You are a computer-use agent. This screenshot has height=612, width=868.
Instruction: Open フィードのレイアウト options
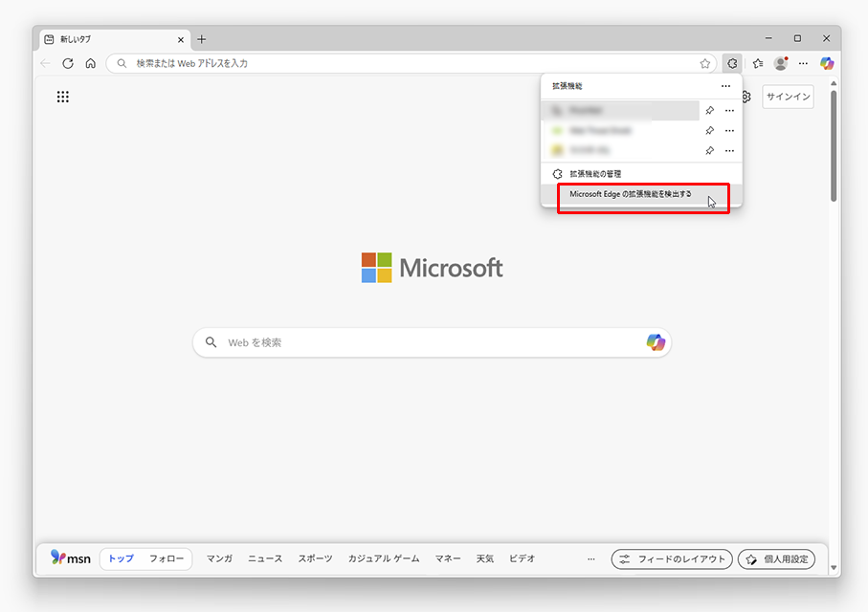(x=672, y=558)
